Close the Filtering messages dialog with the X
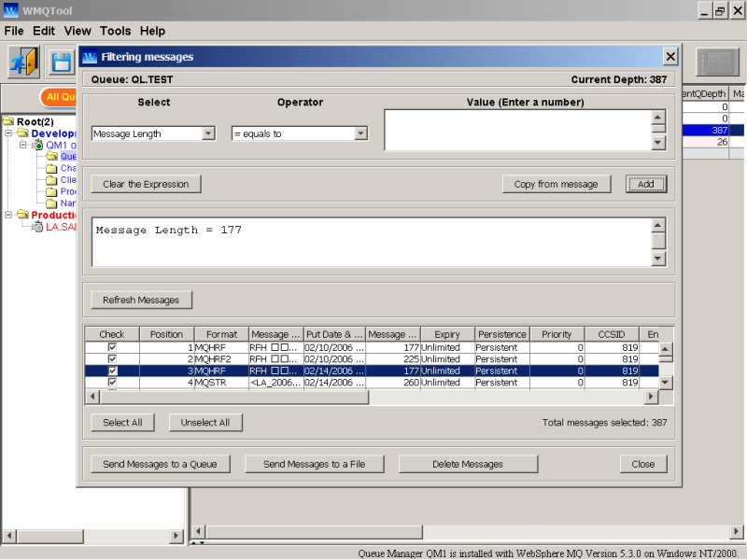747x560 pixels. point(670,57)
